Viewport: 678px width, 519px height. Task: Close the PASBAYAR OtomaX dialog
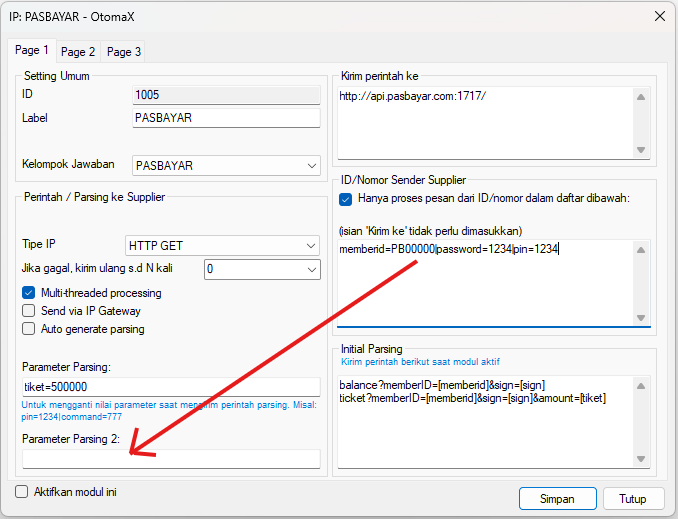660,16
